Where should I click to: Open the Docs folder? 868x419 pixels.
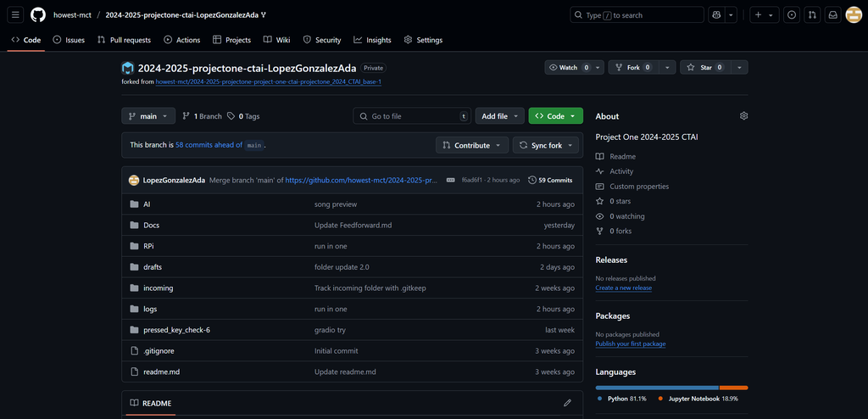(151, 225)
